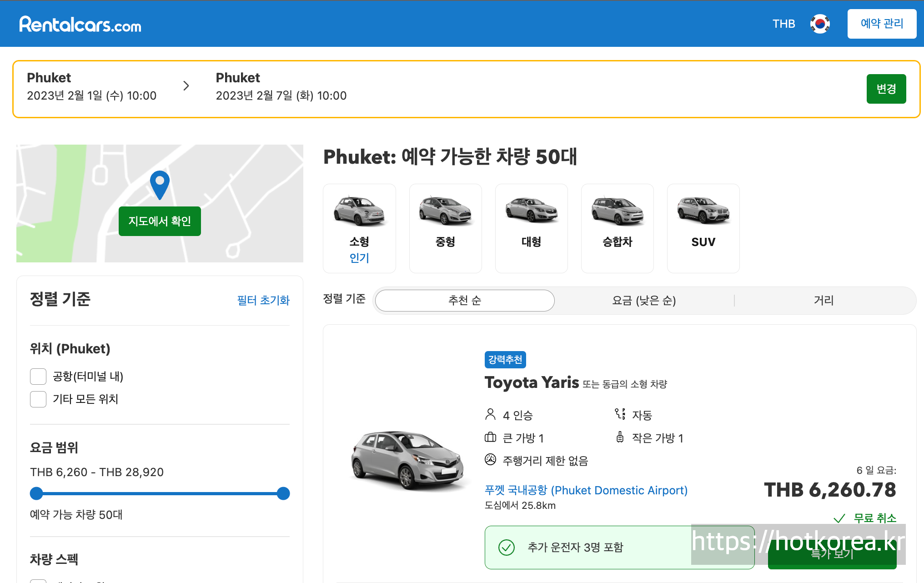Select the 소형 small car category
924x583 pixels.
[359, 228]
